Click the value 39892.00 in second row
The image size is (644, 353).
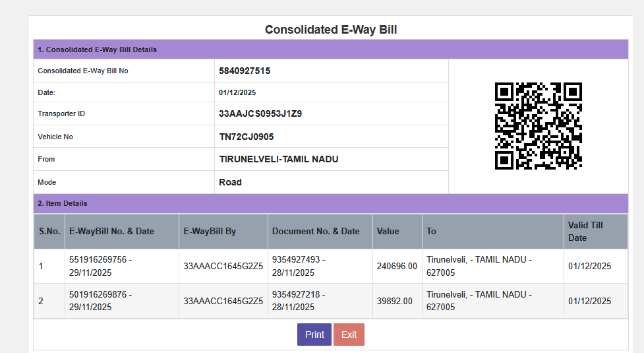[x=394, y=301]
